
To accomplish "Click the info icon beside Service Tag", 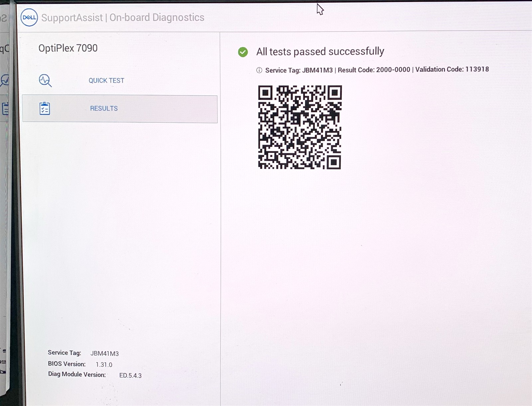I will pos(259,70).
